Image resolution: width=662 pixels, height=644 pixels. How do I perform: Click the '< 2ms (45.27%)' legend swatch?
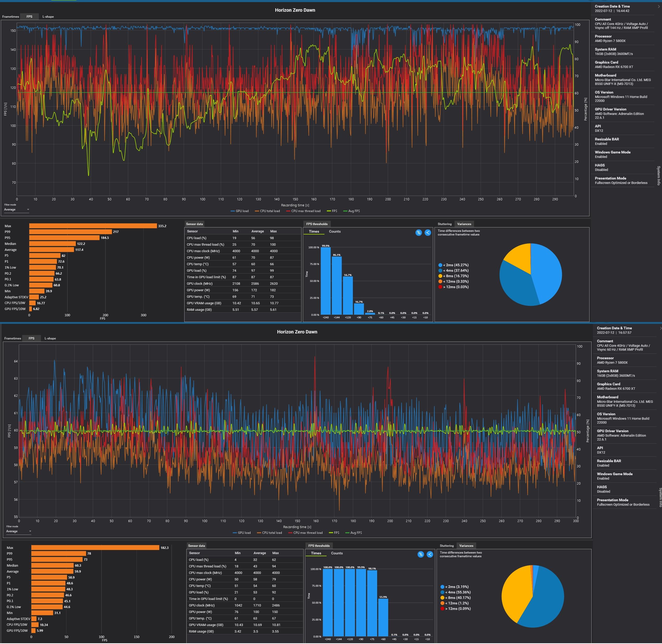click(x=440, y=265)
